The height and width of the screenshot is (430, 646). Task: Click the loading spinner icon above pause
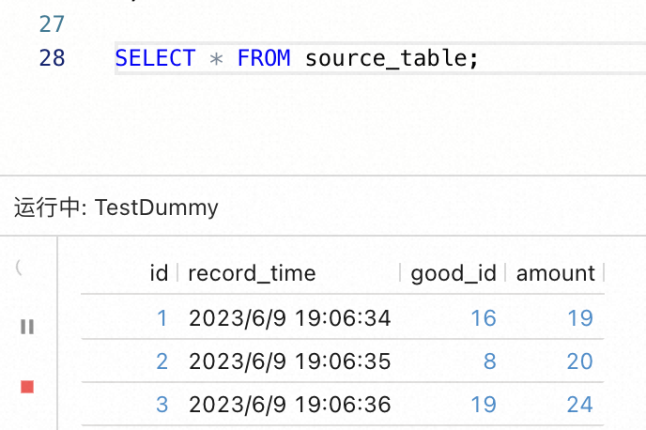[x=20, y=267]
